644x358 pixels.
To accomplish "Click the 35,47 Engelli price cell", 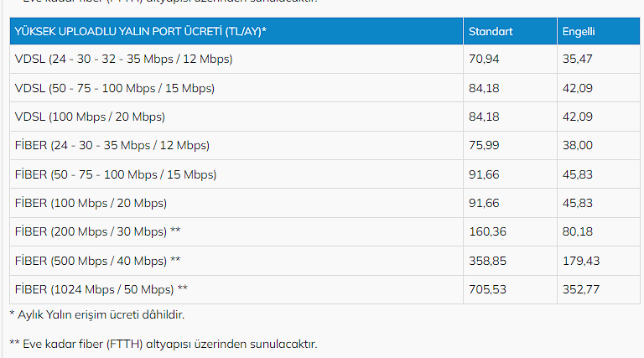I will [x=599, y=60].
